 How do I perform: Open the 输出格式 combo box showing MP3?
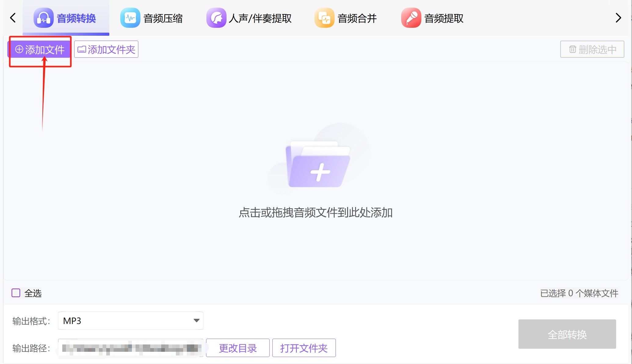pyautogui.click(x=125, y=321)
